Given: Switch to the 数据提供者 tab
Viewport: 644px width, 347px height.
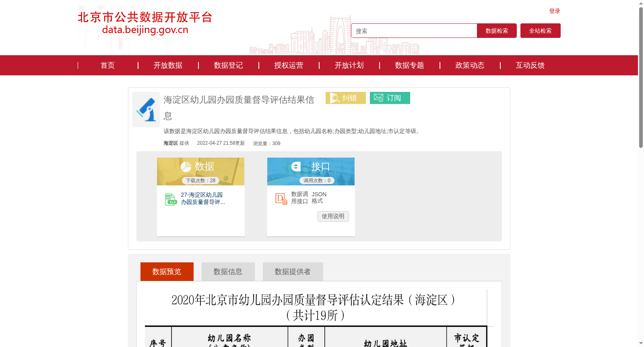Looking at the screenshot, I should [x=293, y=272].
